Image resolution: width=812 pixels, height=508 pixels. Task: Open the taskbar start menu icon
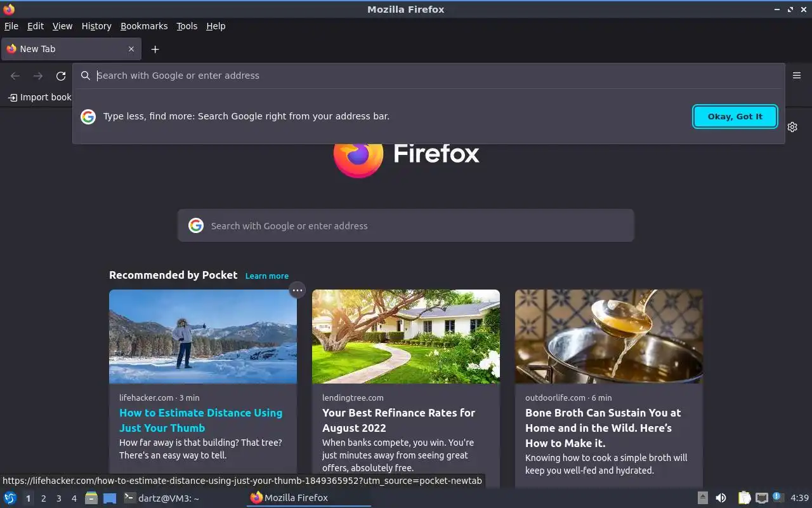pyautogui.click(x=10, y=498)
